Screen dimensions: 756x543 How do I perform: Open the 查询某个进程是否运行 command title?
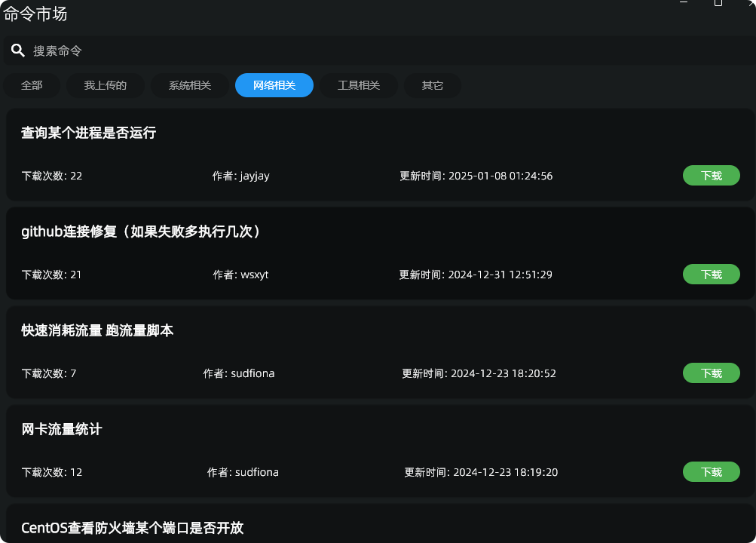(x=89, y=133)
